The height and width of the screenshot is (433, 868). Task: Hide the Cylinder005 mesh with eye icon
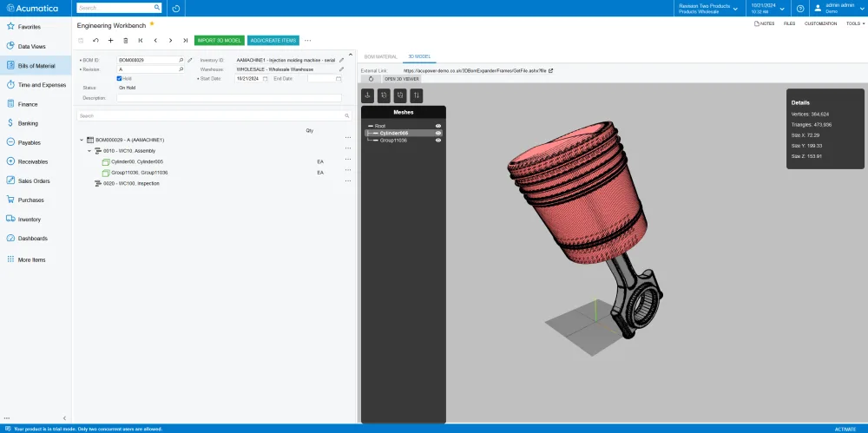[x=438, y=133]
